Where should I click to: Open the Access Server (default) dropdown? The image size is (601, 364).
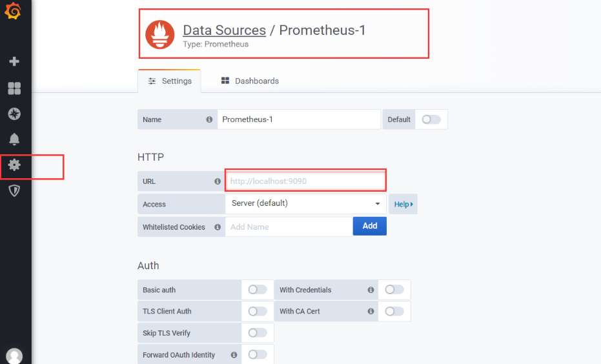click(305, 203)
